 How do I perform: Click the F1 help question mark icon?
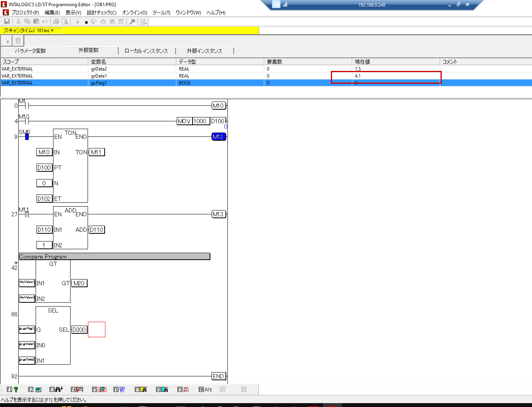pyautogui.click(x=16, y=390)
